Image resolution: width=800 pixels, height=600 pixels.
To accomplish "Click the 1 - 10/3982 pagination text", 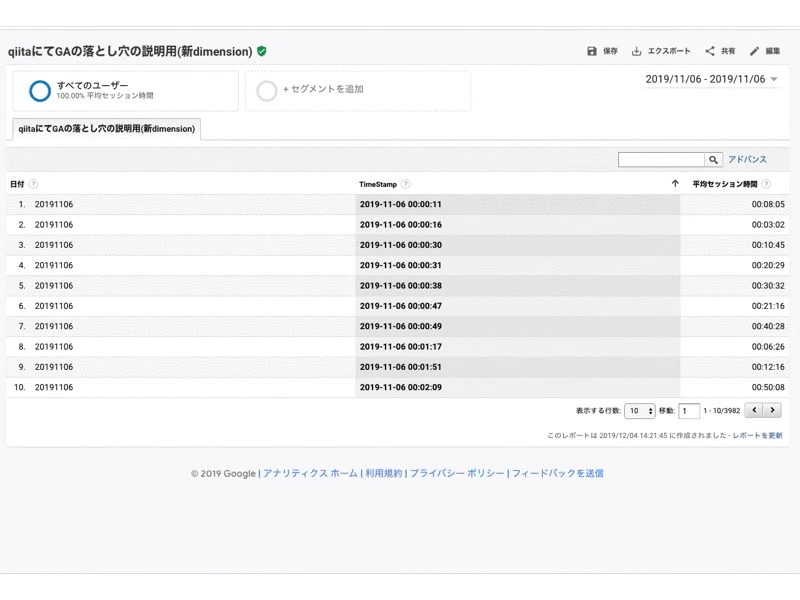I will tap(721, 410).
